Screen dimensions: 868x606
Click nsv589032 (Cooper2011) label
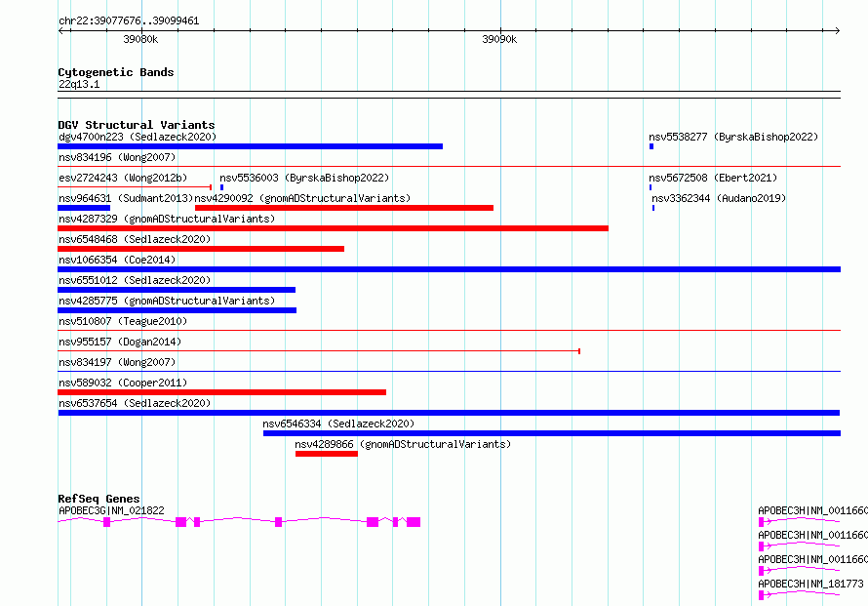[123, 383]
